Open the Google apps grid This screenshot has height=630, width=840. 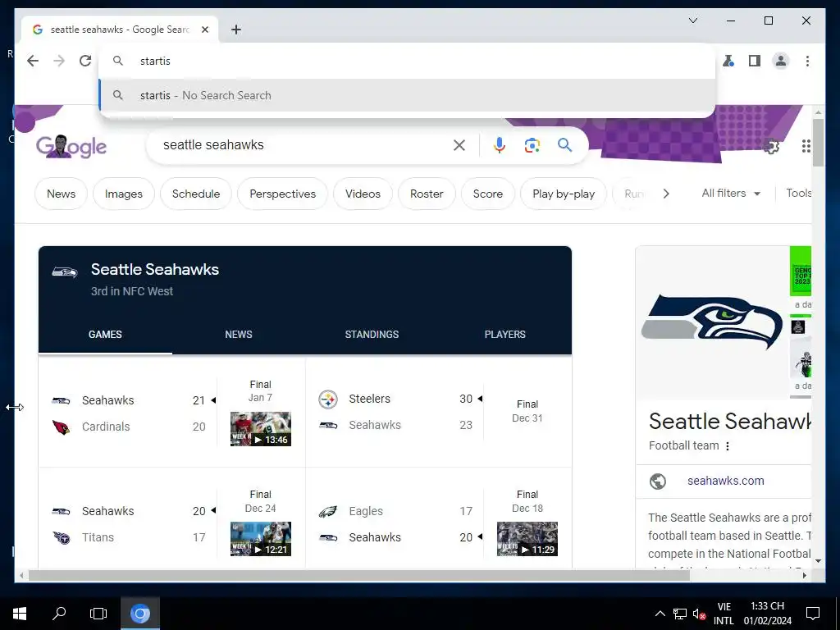click(x=806, y=146)
